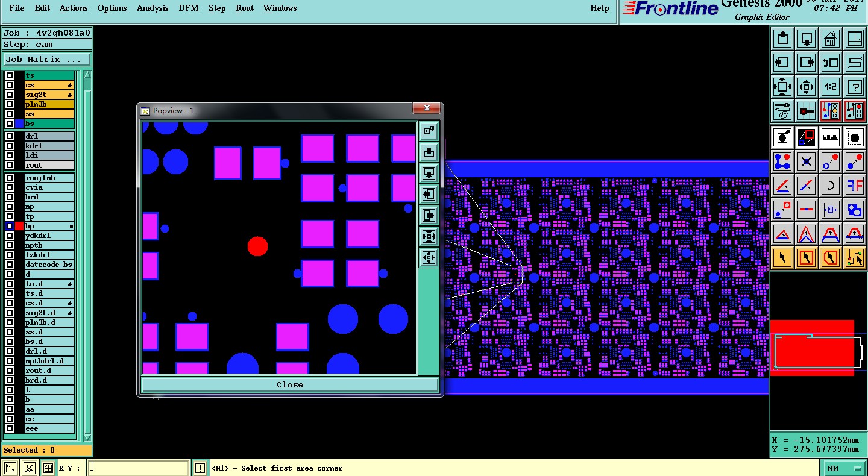
Task: Open the Help menu
Action: coord(600,8)
